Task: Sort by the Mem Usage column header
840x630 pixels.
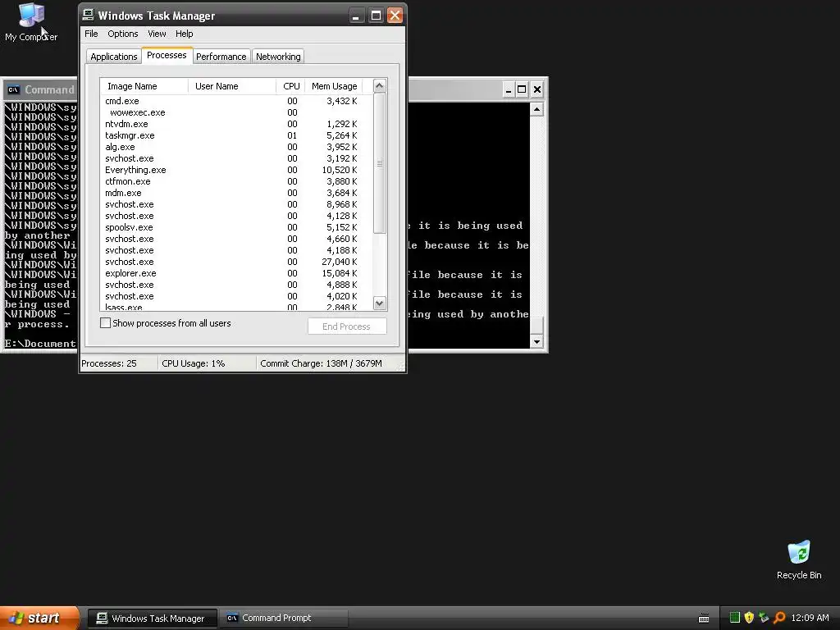Action: (x=334, y=86)
